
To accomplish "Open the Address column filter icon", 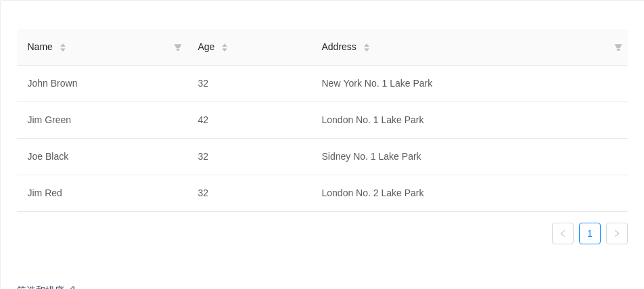I will coord(618,47).
